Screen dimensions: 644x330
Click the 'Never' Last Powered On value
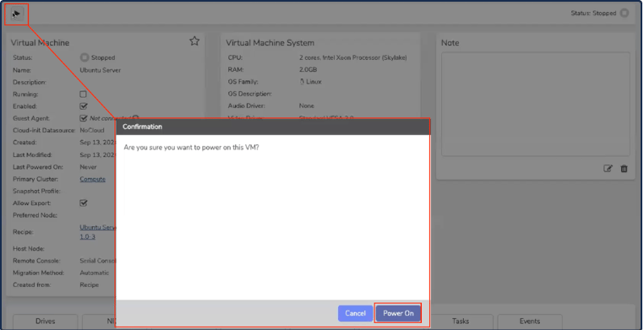[88, 167]
